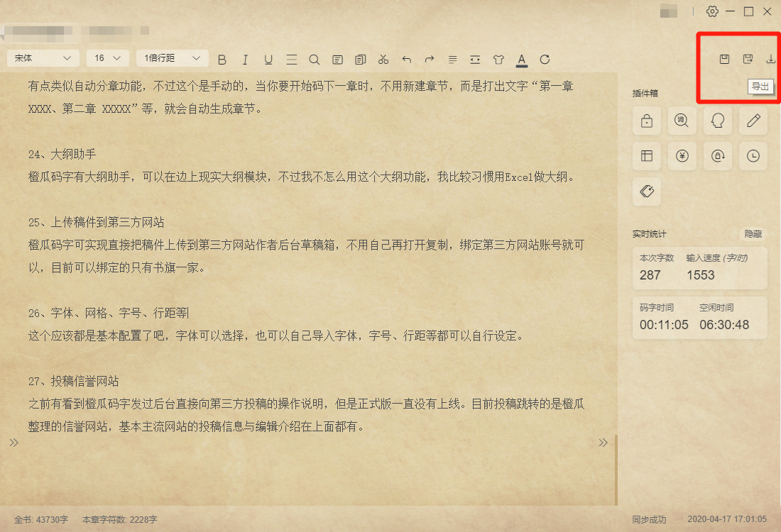
Task: Expand the left sidebar with the double chevron
Action: click(x=14, y=443)
